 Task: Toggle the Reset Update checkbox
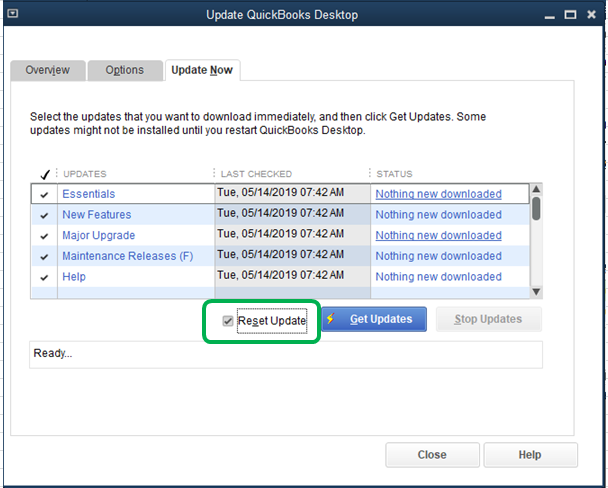[x=228, y=321]
